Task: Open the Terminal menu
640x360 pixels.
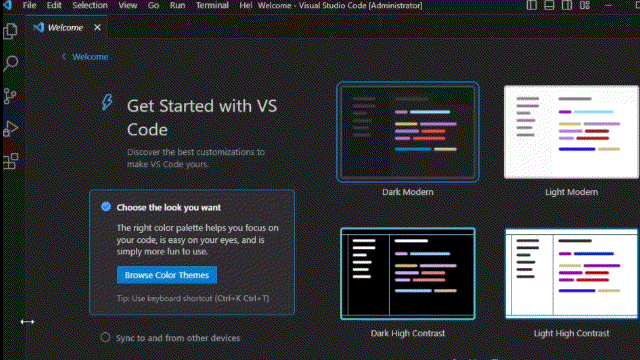Action: coord(212,5)
